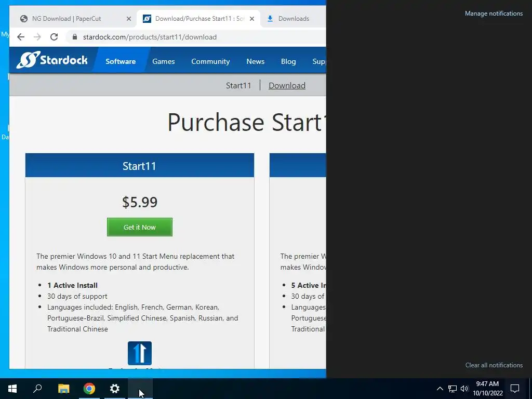This screenshot has width=532, height=399.
Task: Close the Download/Purchase Start11 tab
Action: tap(252, 19)
